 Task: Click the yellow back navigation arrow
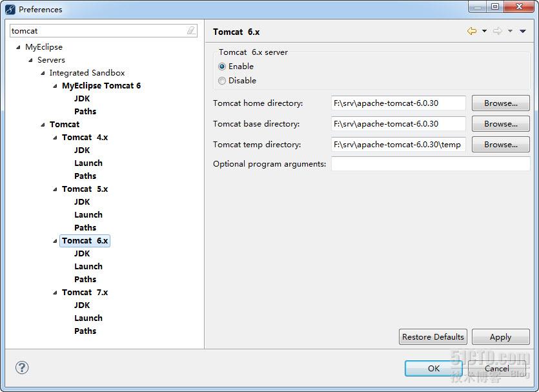click(472, 31)
